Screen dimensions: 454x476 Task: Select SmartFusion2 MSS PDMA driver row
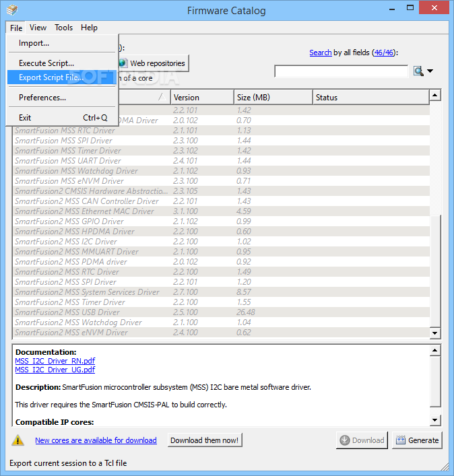point(221,262)
